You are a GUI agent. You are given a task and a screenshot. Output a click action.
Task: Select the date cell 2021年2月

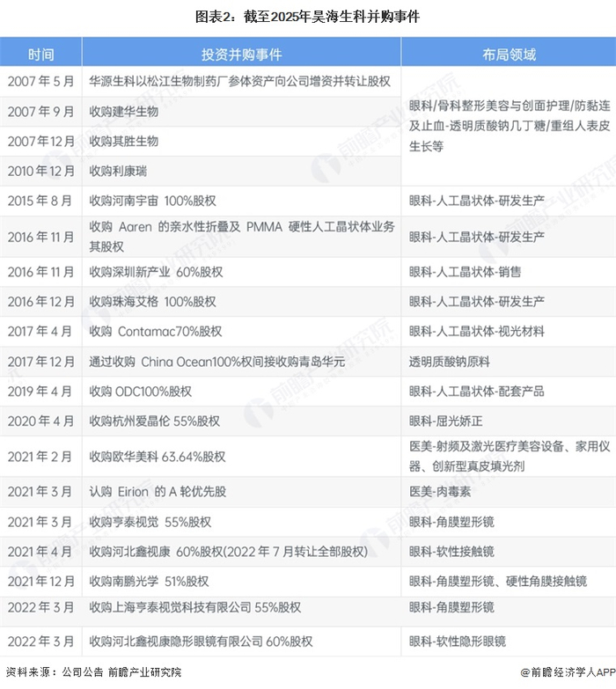[x=40, y=457]
